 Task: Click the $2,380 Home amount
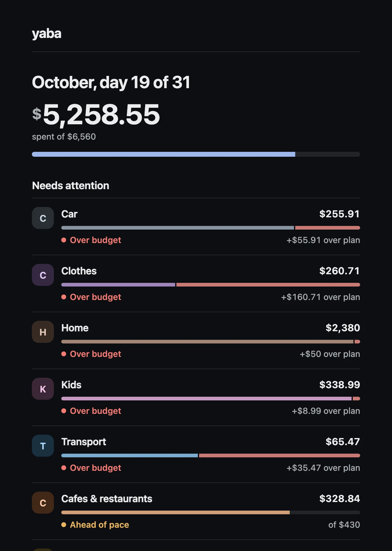343,328
